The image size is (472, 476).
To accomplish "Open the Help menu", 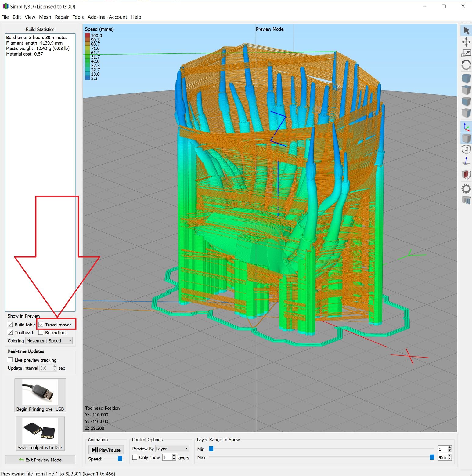I will tap(136, 17).
